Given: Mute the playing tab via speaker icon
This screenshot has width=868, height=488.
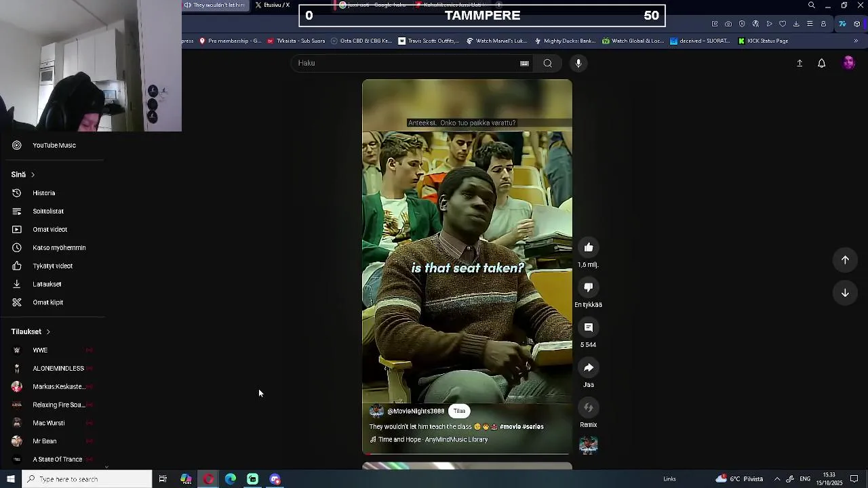Looking at the screenshot, I should pyautogui.click(x=187, y=5).
